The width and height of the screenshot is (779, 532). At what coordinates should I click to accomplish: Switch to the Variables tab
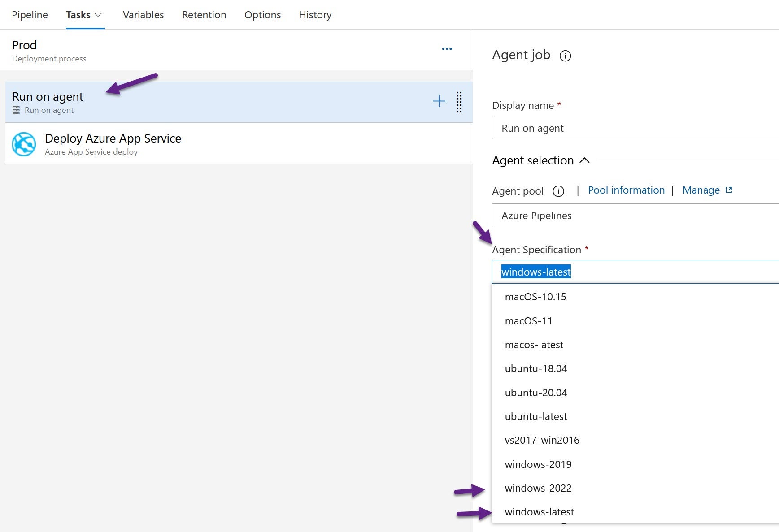[143, 14]
